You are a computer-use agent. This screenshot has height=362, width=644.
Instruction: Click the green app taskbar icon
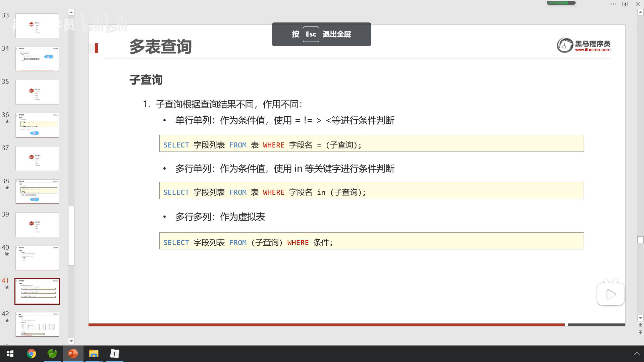[52, 354]
